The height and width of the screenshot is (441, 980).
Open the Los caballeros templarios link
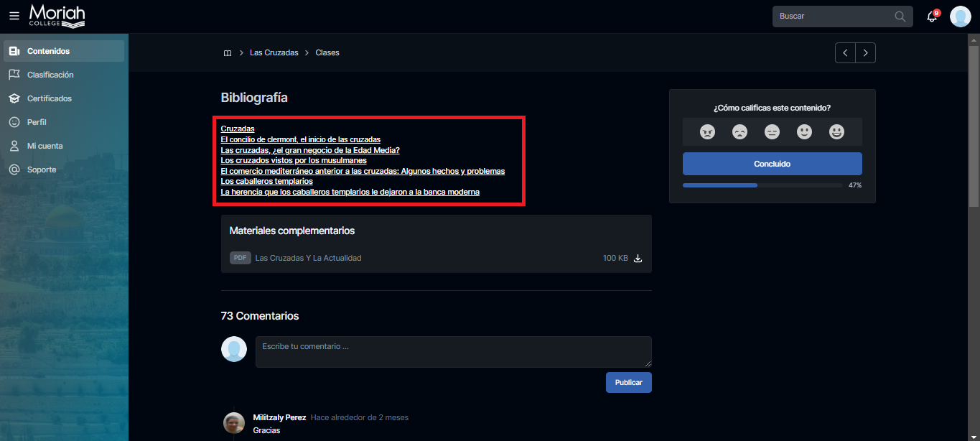click(x=266, y=182)
